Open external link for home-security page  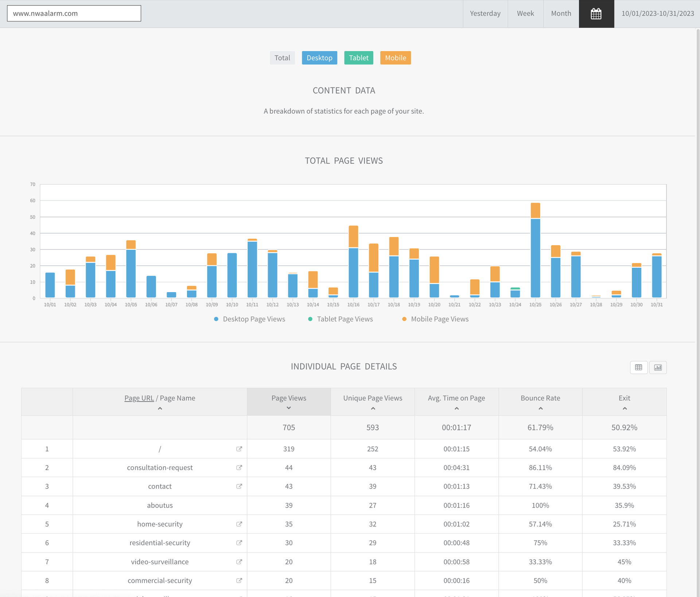(239, 524)
